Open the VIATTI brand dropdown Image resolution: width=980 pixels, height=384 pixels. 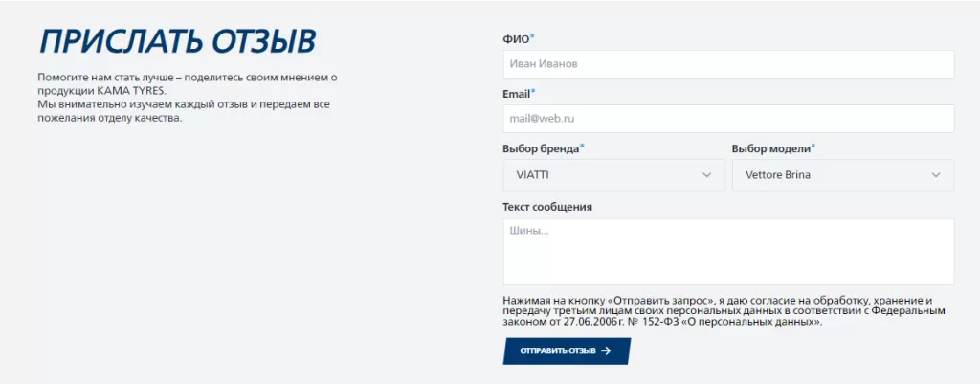coord(612,175)
